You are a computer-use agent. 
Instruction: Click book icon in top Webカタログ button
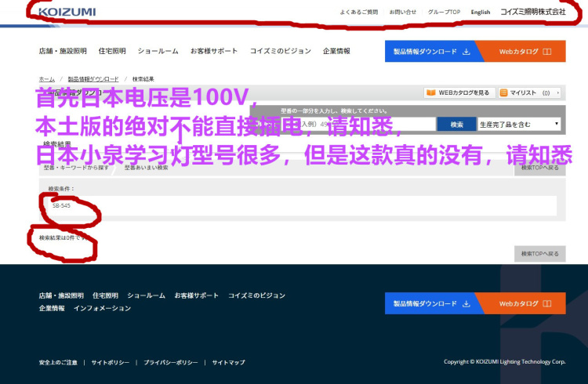tap(547, 52)
